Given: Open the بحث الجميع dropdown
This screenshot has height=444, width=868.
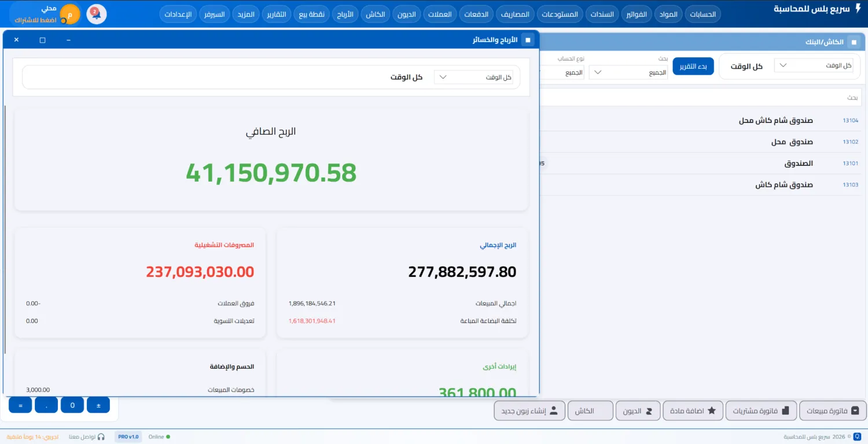Looking at the screenshot, I should pos(628,72).
